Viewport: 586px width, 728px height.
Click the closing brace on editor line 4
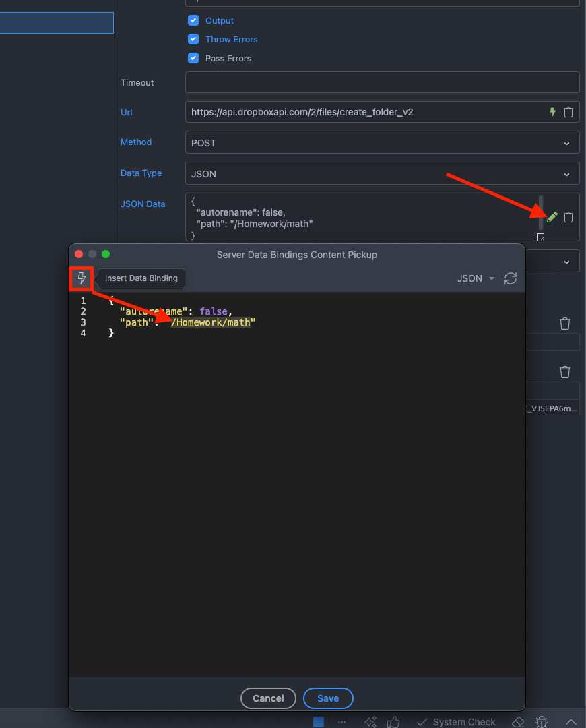tap(111, 333)
